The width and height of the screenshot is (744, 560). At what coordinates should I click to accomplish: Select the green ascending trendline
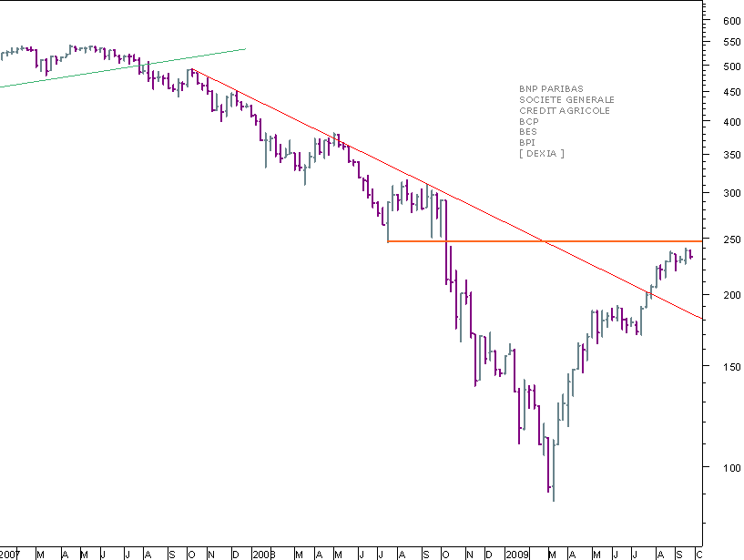pos(123,68)
